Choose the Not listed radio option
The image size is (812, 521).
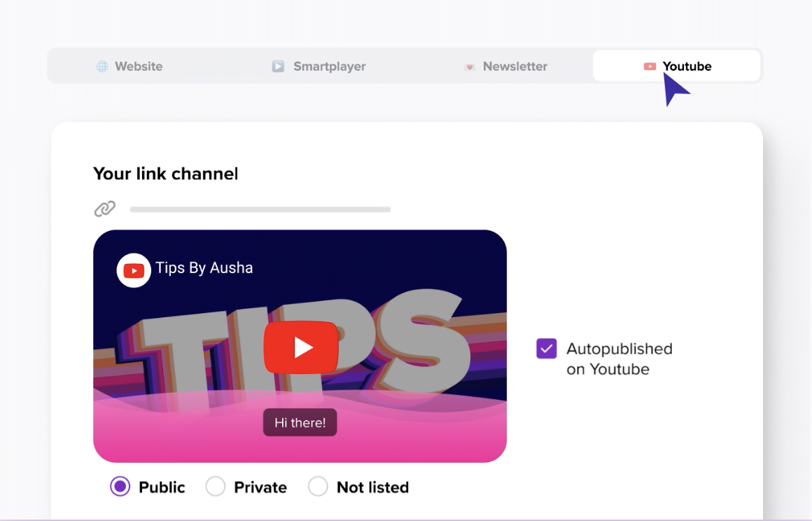(x=318, y=487)
